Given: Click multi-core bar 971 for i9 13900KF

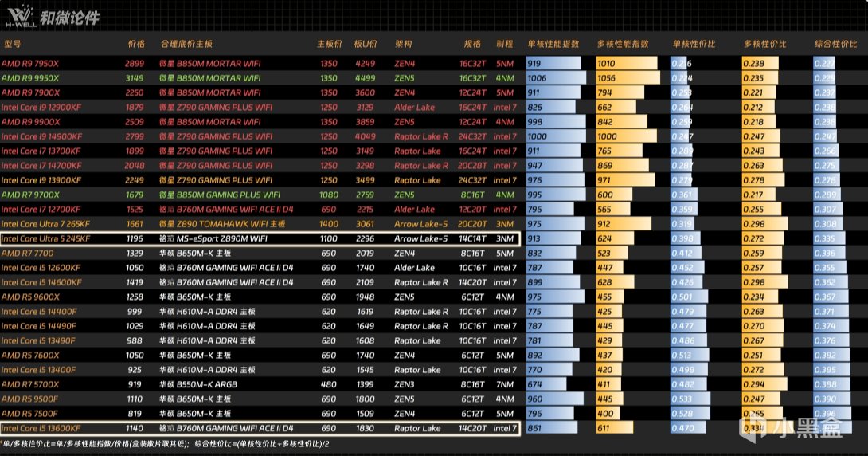Looking at the screenshot, I should tap(626, 180).
